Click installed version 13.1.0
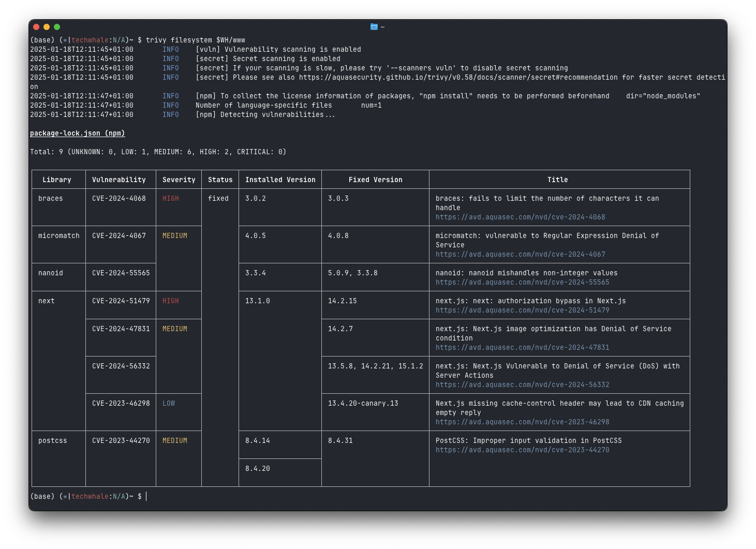This screenshot has height=549, width=756. tap(258, 301)
